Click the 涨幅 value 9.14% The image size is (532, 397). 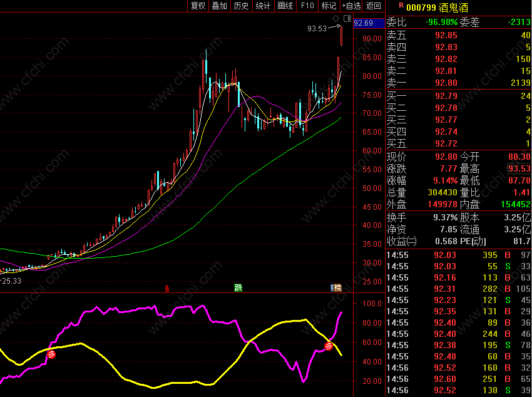click(x=445, y=180)
